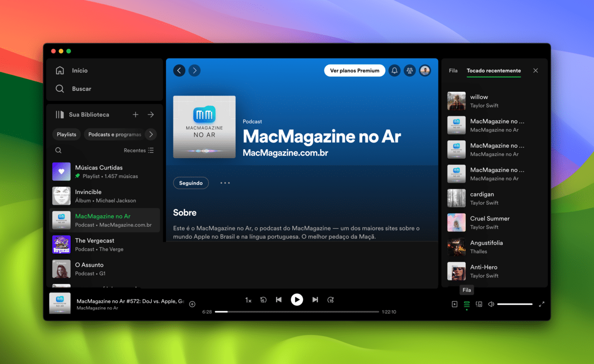
Task: Open O Assunto podcast
Action: point(105,269)
